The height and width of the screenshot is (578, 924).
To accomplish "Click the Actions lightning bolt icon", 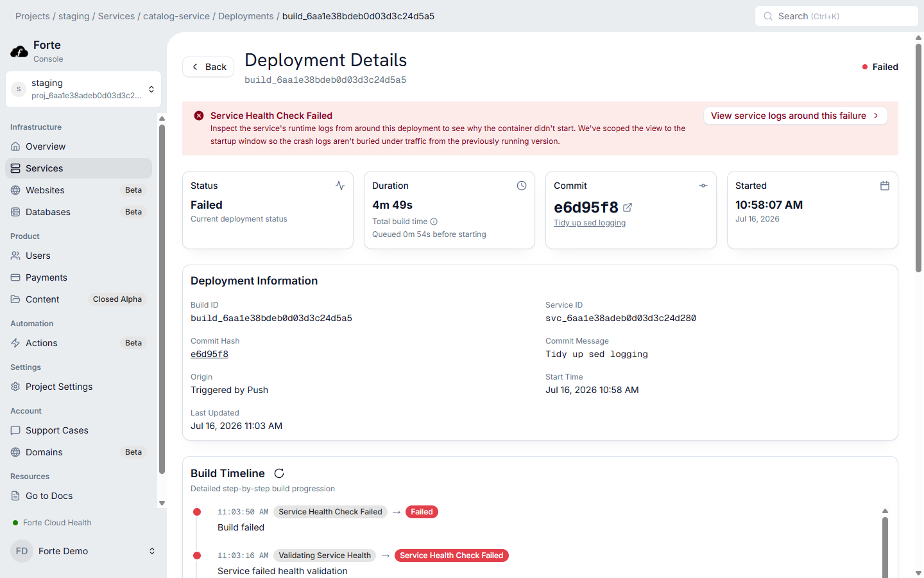I will [x=15, y=343].
